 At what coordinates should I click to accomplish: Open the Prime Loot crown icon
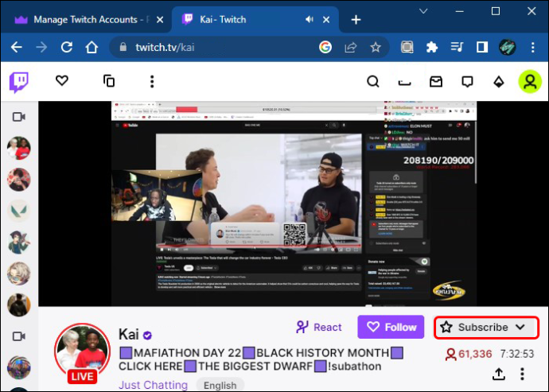pos(404,82)
